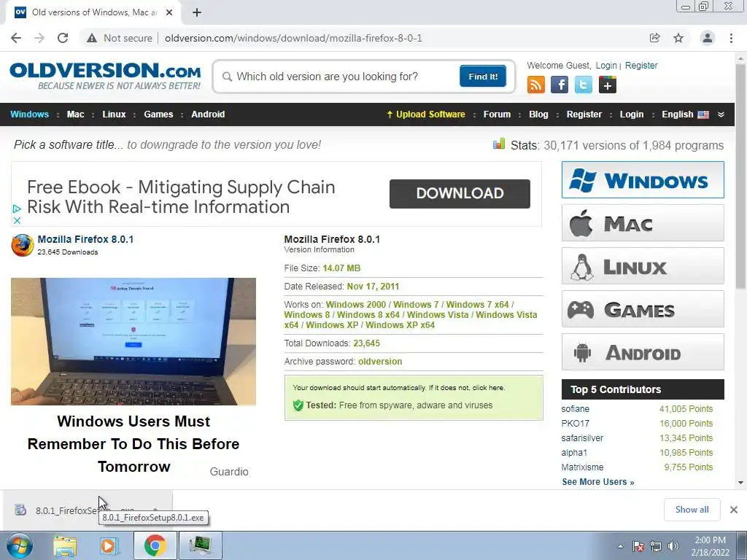The width and height of the screenshot is (747, 560).
Task: Select English language option
Action: click(x=685, y=114)
